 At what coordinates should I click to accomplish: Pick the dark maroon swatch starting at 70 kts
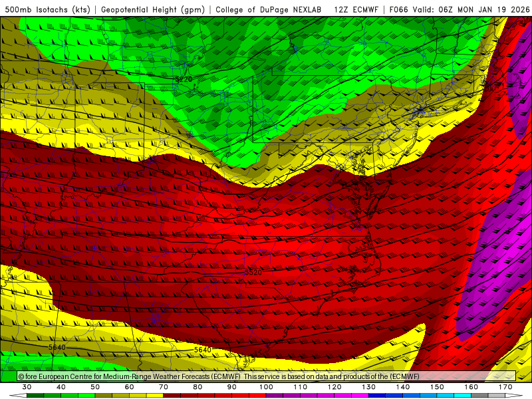point(172,395)
